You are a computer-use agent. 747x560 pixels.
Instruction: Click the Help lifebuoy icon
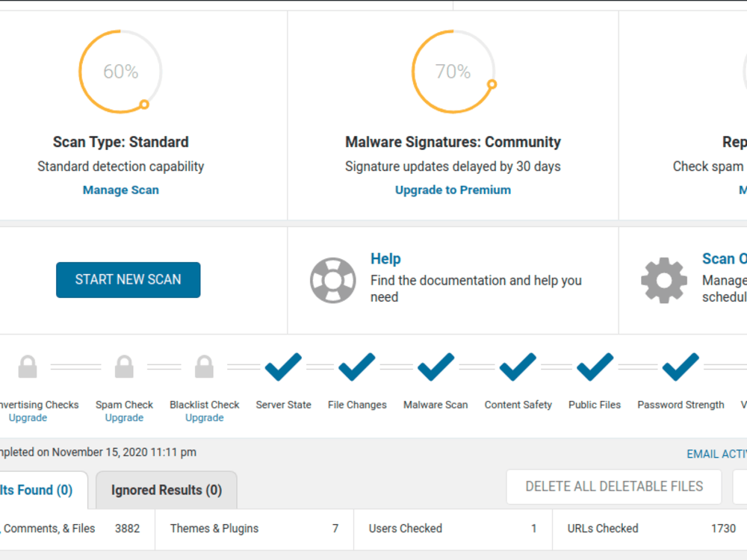click(332, 281)
